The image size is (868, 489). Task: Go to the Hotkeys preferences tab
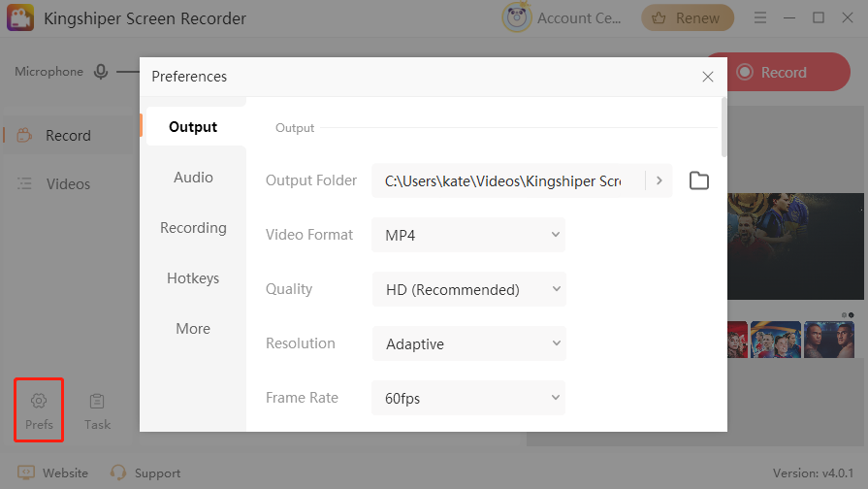[193, 278]
